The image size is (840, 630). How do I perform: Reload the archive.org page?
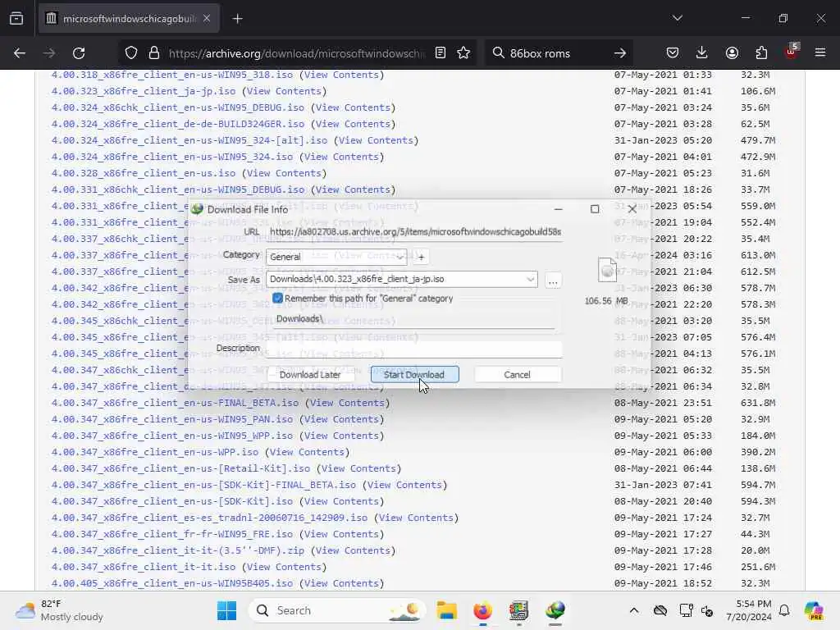click(79, 53)
